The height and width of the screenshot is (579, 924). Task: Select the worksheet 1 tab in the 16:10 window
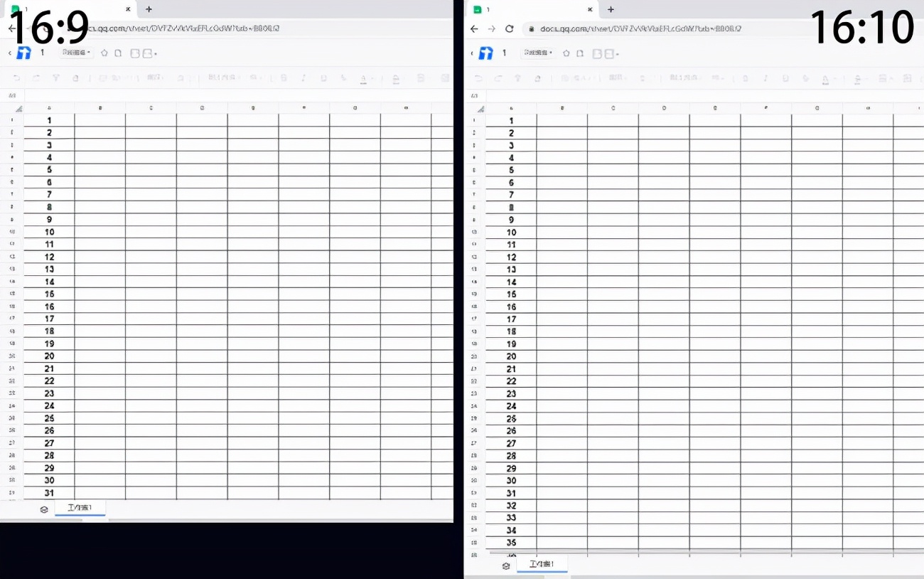(542, 565)
